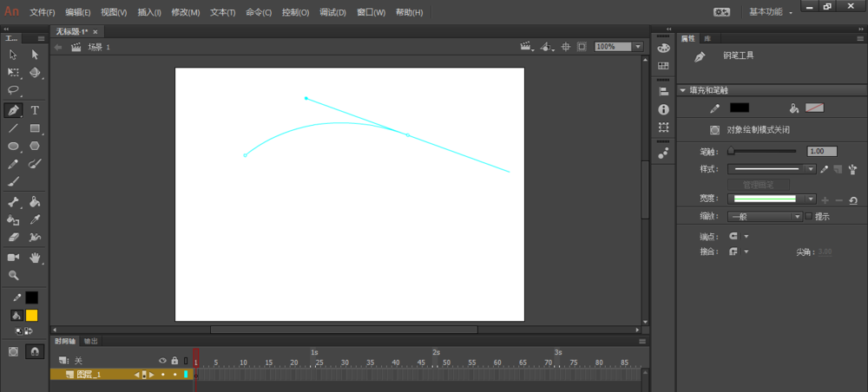This screenshot has width=868, height=392.
Task: Click the 笔触 stroke size input field
Action: point(822,151)
